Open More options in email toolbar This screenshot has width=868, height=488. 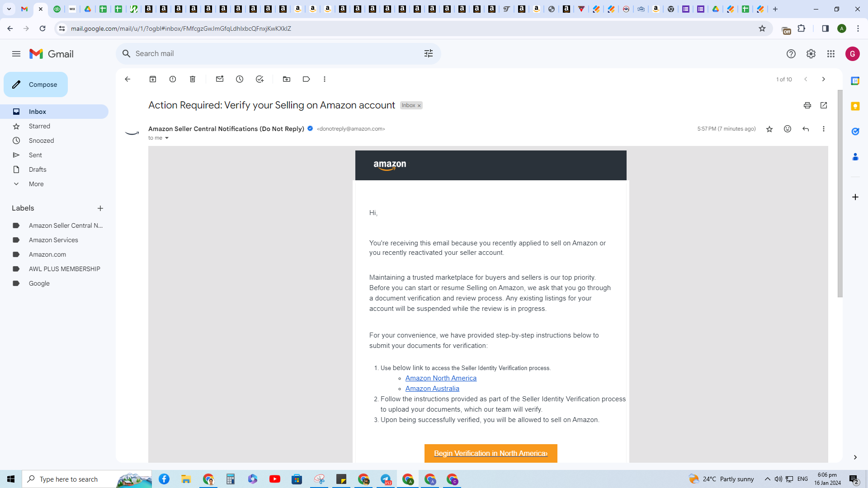(325, 79)
